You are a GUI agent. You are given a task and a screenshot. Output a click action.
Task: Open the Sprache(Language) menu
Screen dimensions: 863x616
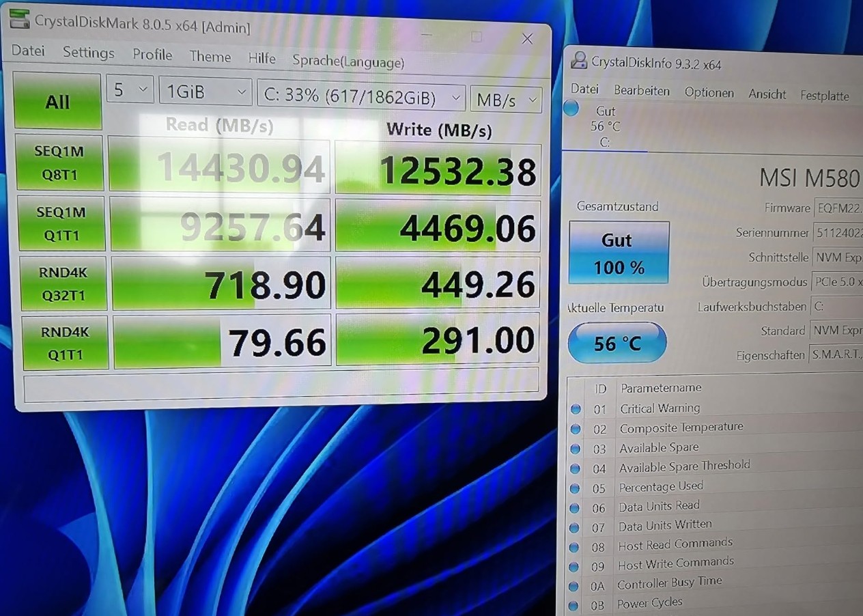348,61
